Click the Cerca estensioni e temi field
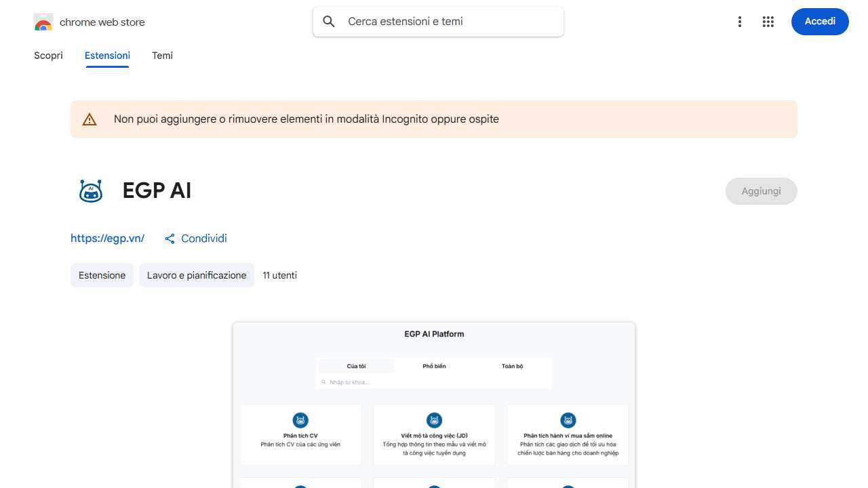Viewport: 868px width, 488px height. click(448, 22)
